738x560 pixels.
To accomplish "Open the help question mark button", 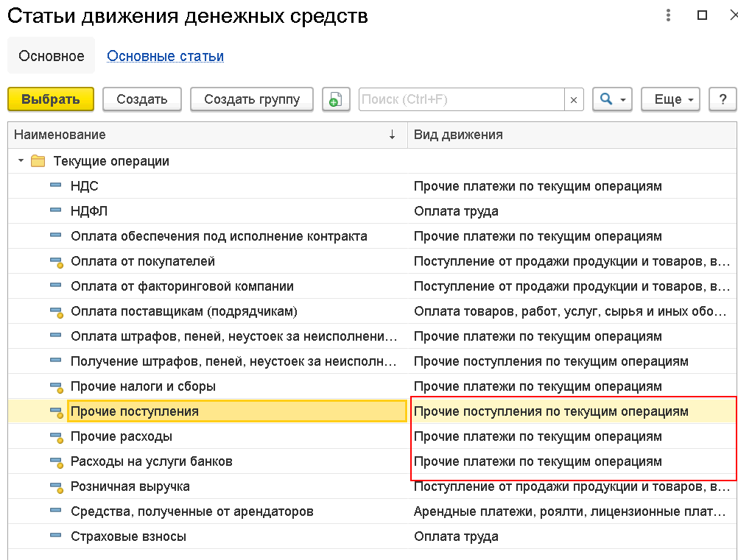I will [x=723, y=99].
